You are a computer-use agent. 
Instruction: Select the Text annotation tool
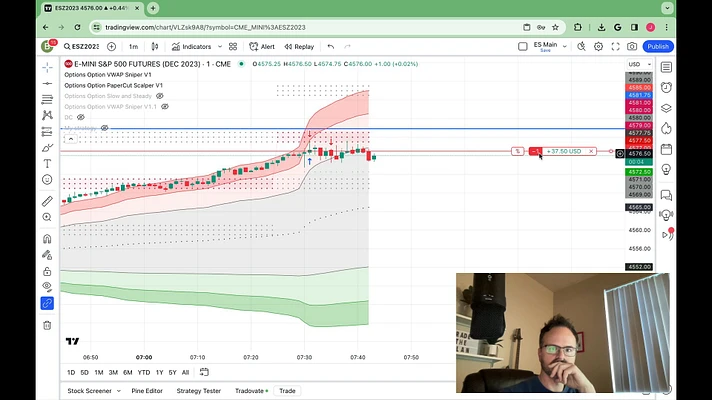point(47,163)
